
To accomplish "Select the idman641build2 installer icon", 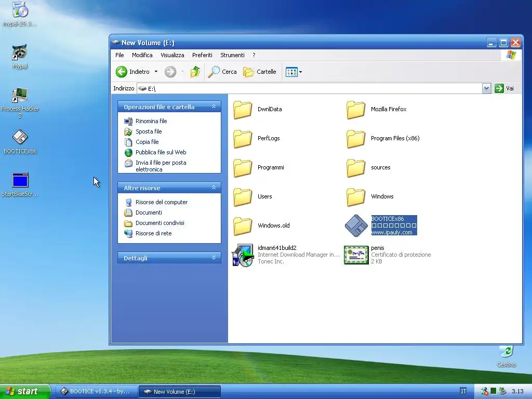I will tap(243, 255).
